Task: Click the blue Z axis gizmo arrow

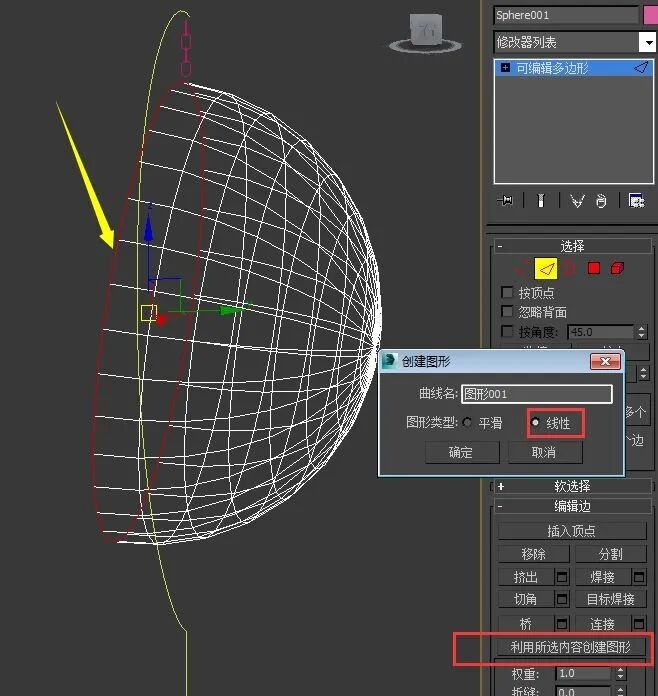Action: tap(149, 229)
